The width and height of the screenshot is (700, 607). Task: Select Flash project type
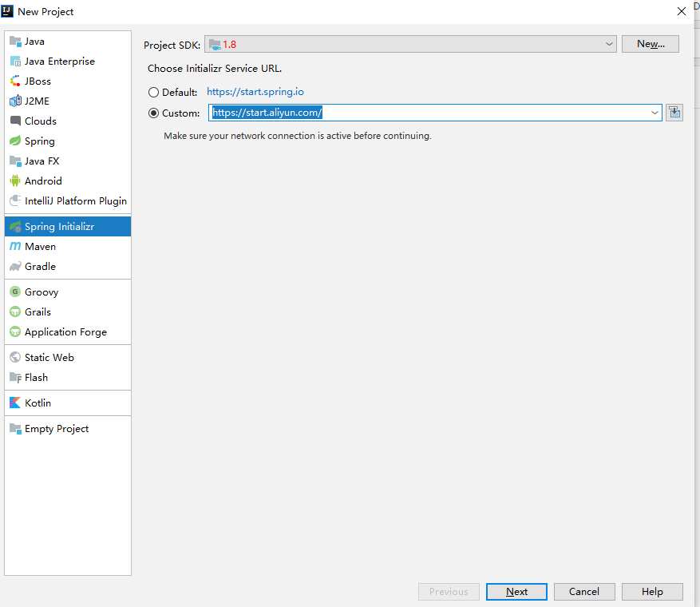click(x=68, y=378)
